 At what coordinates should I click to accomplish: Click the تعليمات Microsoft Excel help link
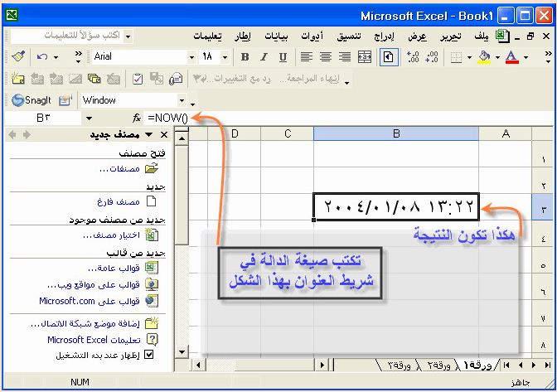[94, 340]
